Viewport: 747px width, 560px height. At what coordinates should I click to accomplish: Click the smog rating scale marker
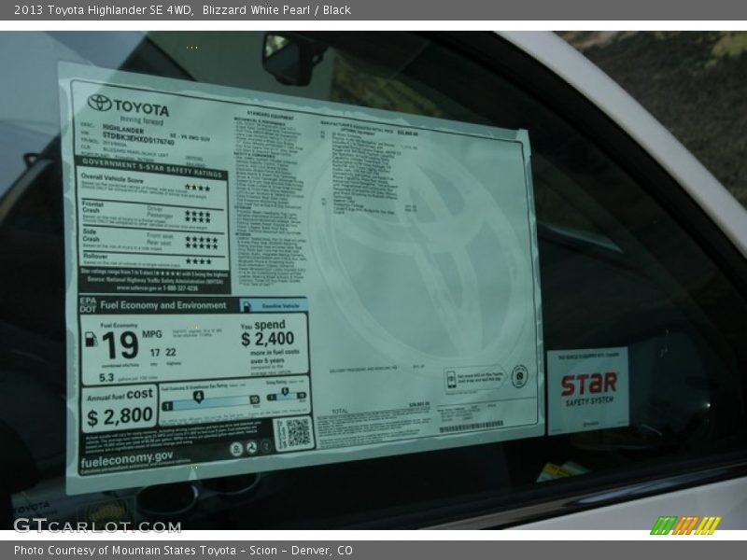coord(285,392)
